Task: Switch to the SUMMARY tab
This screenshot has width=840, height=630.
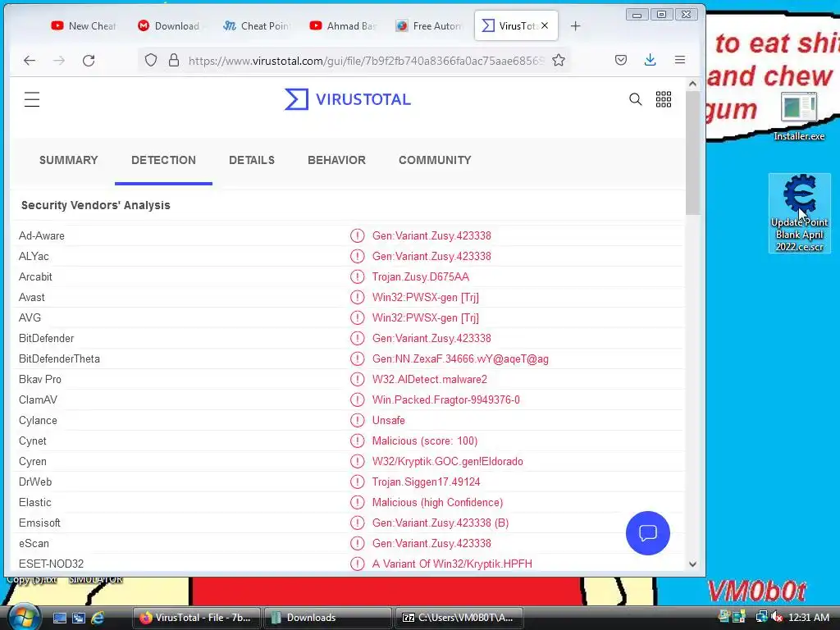Action: tap(69, 160)
